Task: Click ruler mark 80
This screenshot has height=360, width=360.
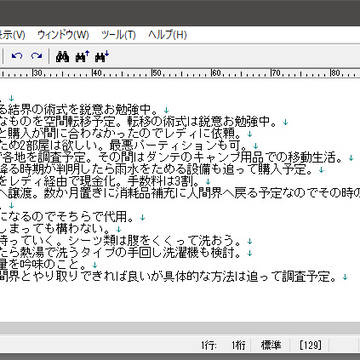Action: click(336, 73)
